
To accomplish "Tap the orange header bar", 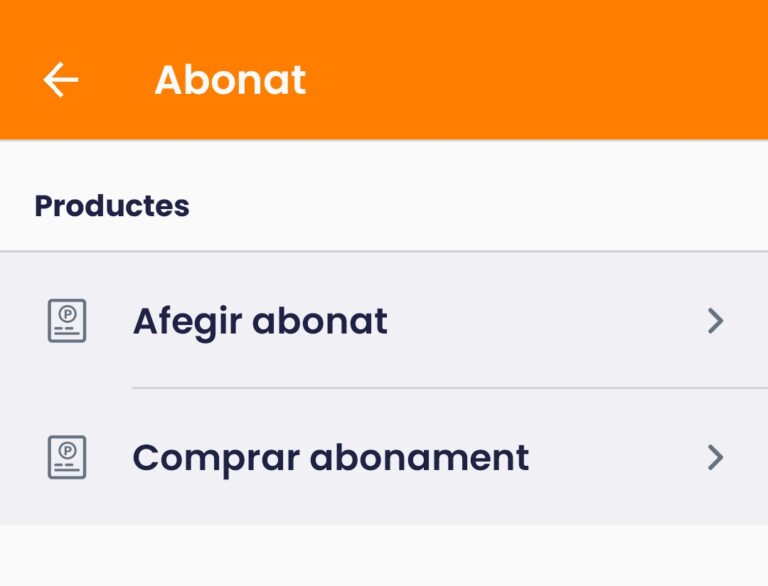I will pos(490,70).
